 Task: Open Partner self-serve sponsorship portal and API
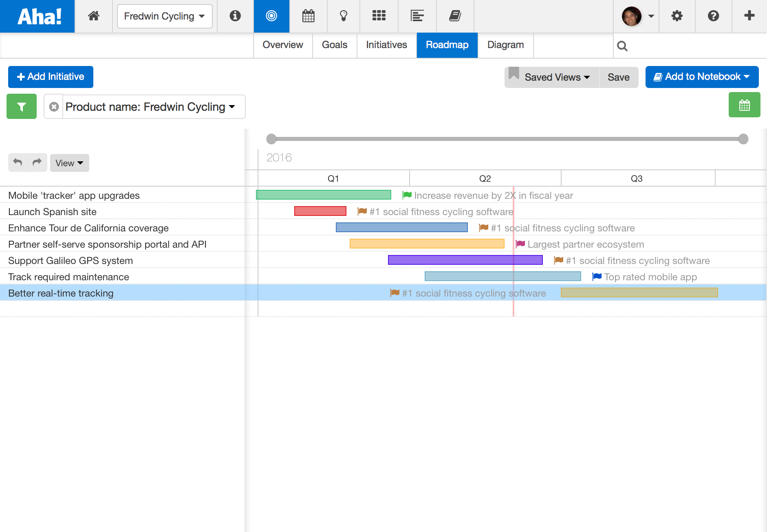click(107, 244)
